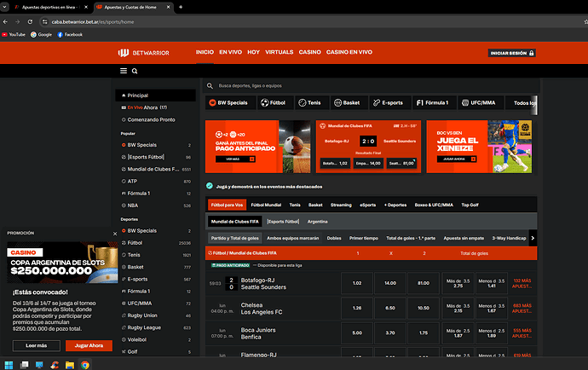Select Apuesta sin empate market
The image size is (588, 370).
(x=464, y=238)
